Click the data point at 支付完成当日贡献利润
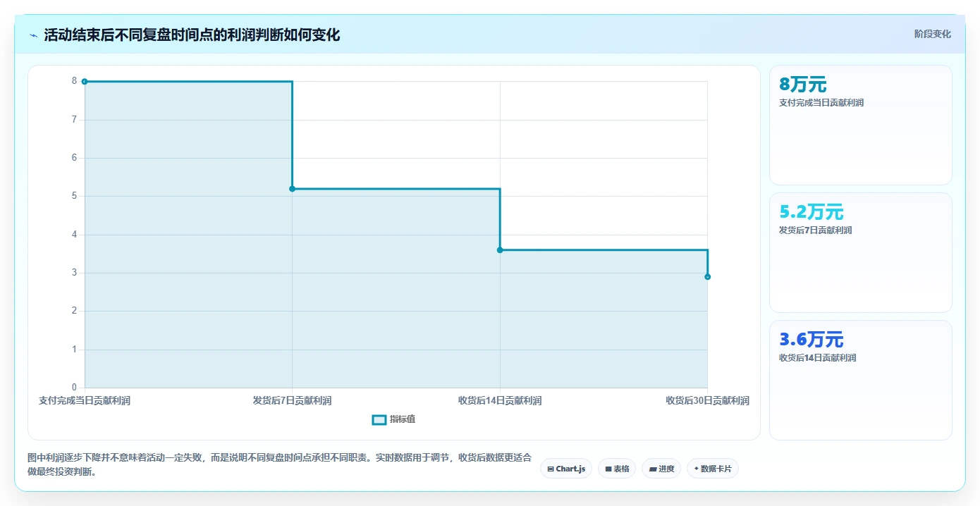This screenshot has width=980, height=506. (x=85, y=82)
